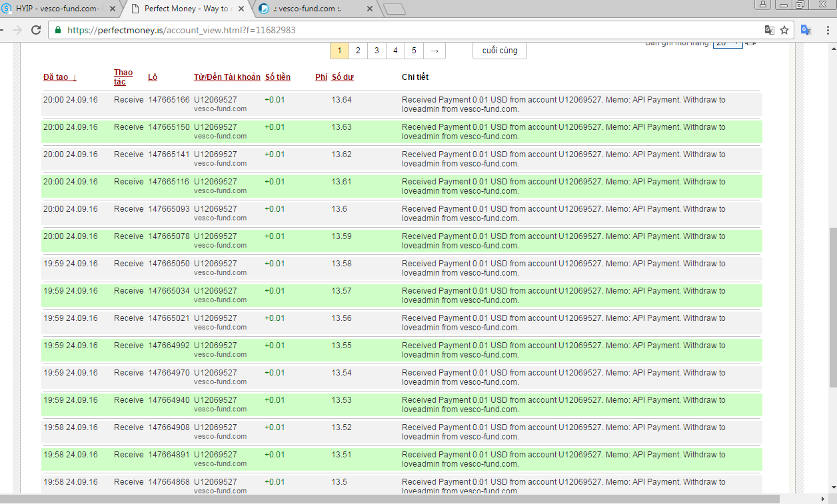Viewport: 837px width, 504px height.
Task: Click the Chrome user profile icon
Action: tap(763, 5)
